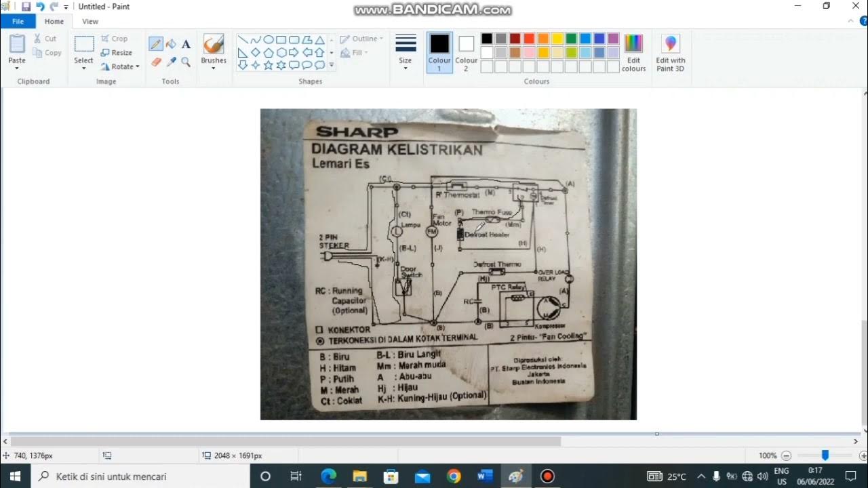Pick the purple colour swatch
868x488 pixels.
click(x=614, y=39)
